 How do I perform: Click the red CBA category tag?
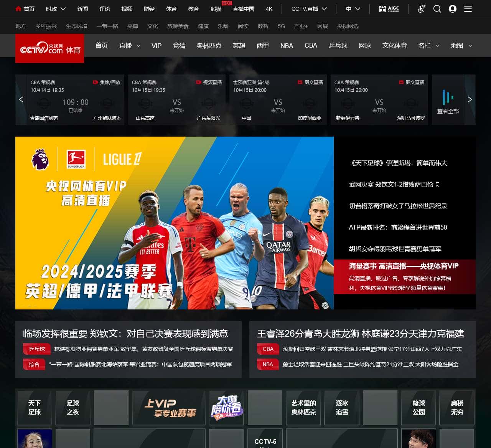268,349
